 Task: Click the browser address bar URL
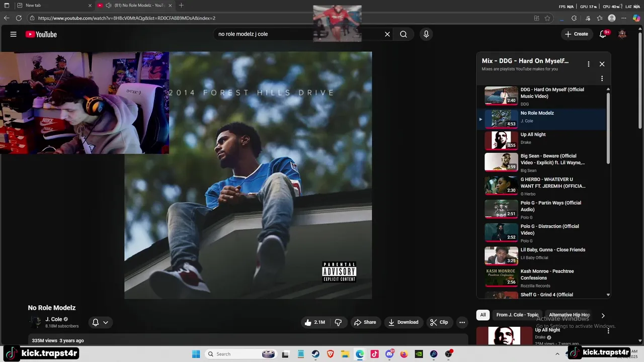click(x=126, y=18)
